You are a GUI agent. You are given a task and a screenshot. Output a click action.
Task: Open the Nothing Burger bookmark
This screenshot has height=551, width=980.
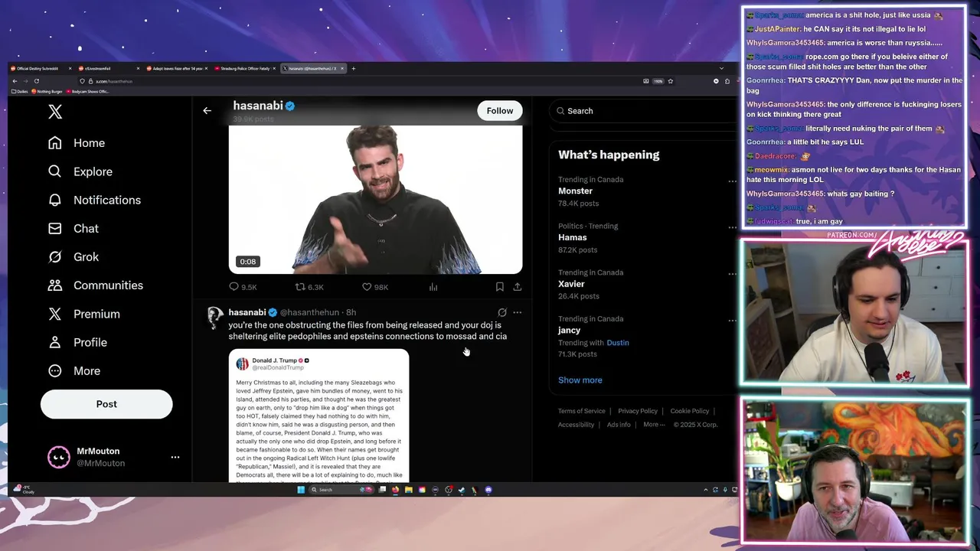(47, 91)
